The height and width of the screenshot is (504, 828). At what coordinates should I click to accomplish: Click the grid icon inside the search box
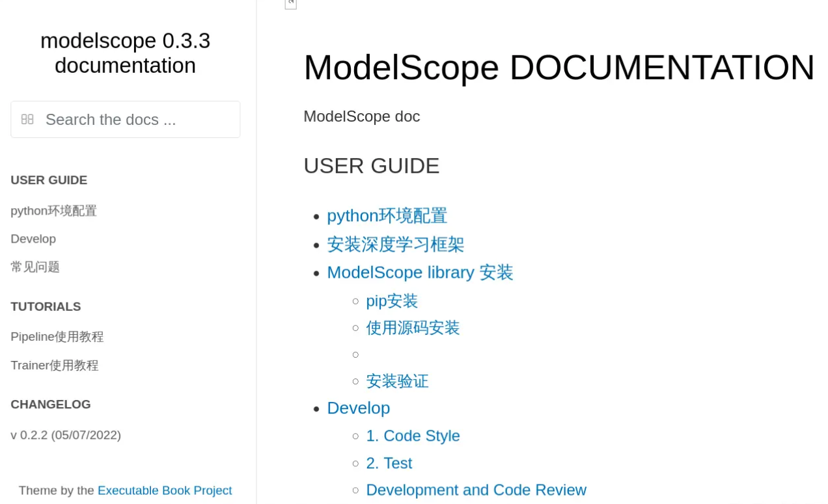click(27, 119)
